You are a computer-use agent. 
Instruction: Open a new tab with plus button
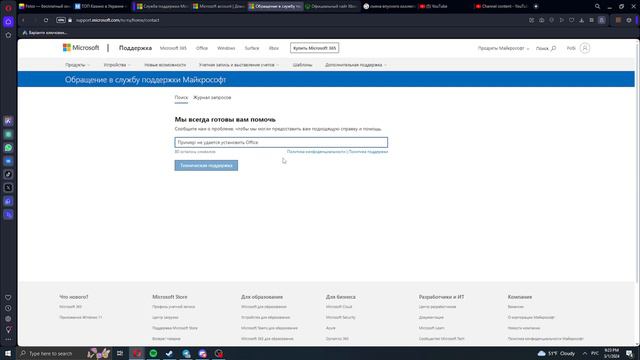coord(536,6)
